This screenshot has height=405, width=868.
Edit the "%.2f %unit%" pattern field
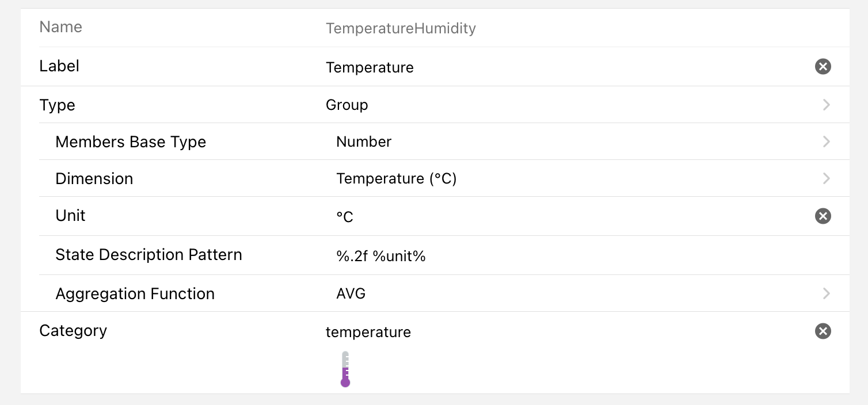[381, 256]
